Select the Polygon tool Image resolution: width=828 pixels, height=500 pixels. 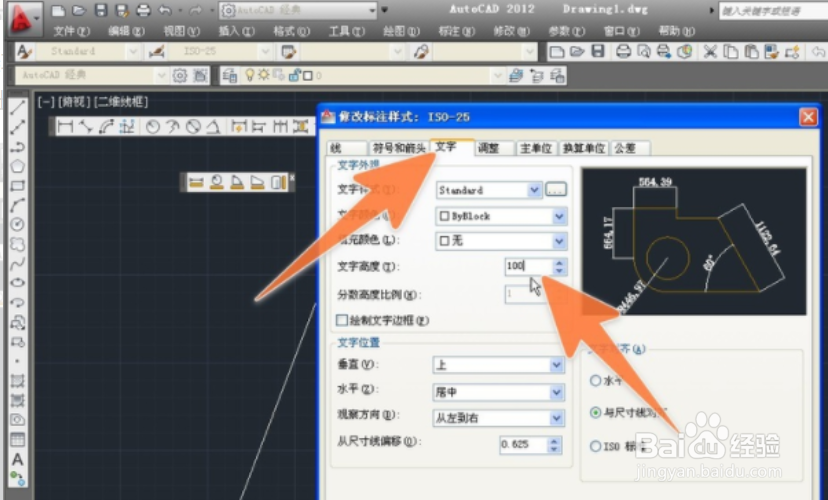point(17,166)
